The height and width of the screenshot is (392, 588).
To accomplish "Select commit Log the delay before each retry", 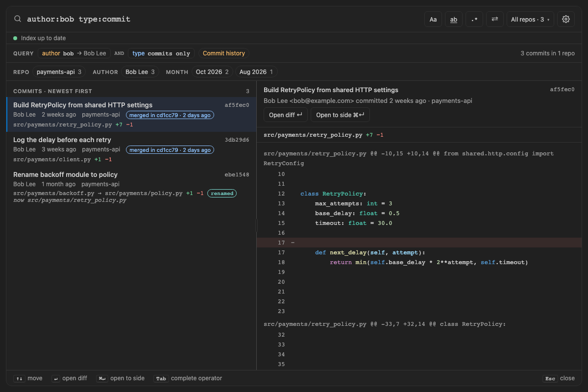I will click(x=131, y=149).
